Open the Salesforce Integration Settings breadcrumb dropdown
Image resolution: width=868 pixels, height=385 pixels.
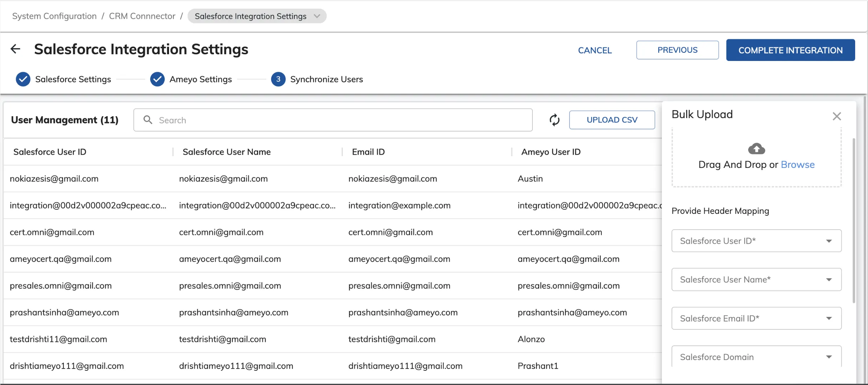pyautogui.click(x=257, y=16)
